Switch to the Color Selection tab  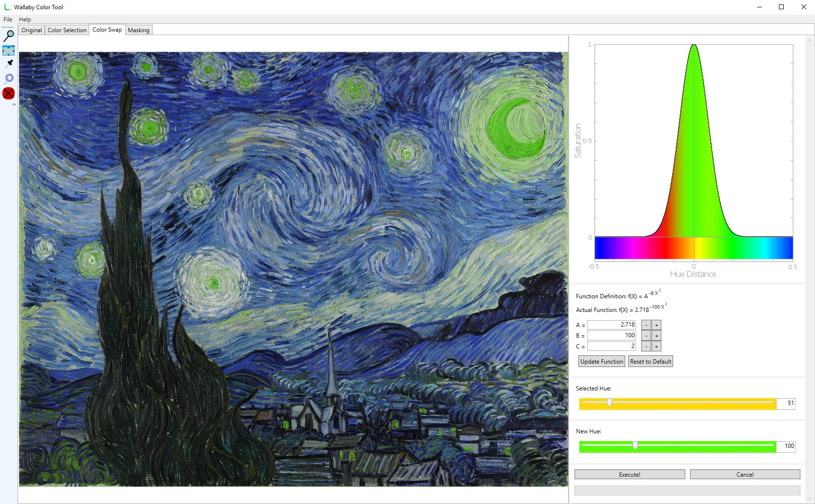tap(67, 30)
